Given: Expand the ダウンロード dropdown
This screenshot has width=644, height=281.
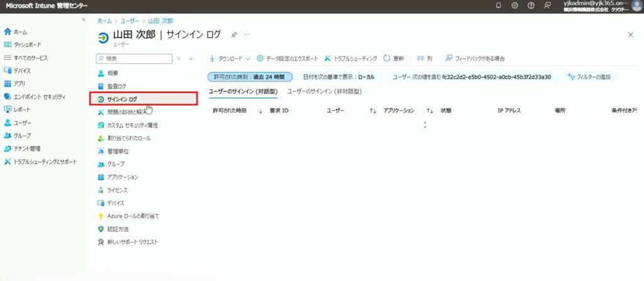Looking at the screenshot, I should [230, 58].
